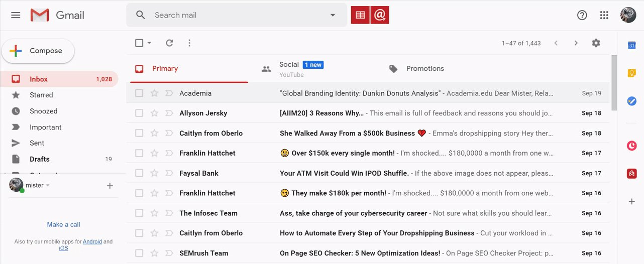Select the Academia email checkbox

click(139, 93)
